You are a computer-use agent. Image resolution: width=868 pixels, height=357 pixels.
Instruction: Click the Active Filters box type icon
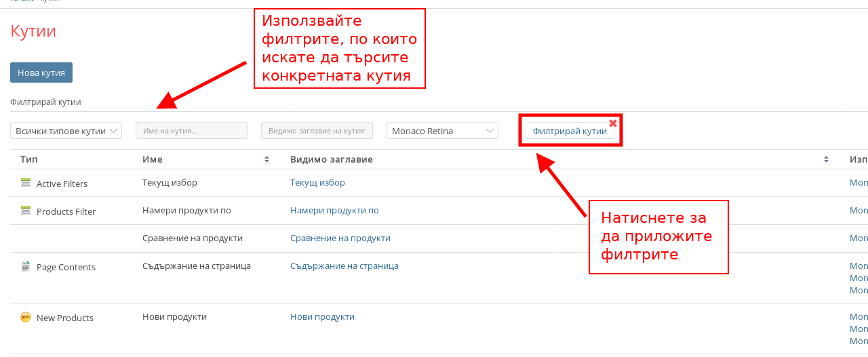point(26,183)
